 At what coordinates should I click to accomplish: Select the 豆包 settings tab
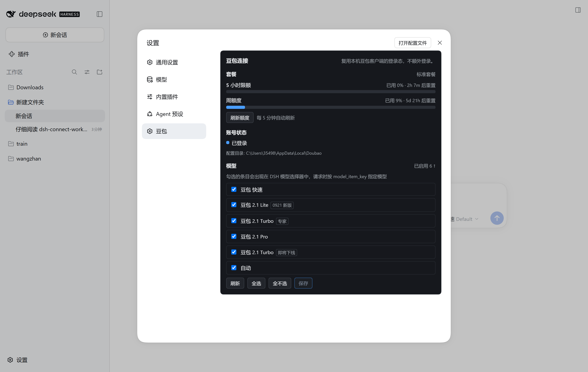coord(174,131)
